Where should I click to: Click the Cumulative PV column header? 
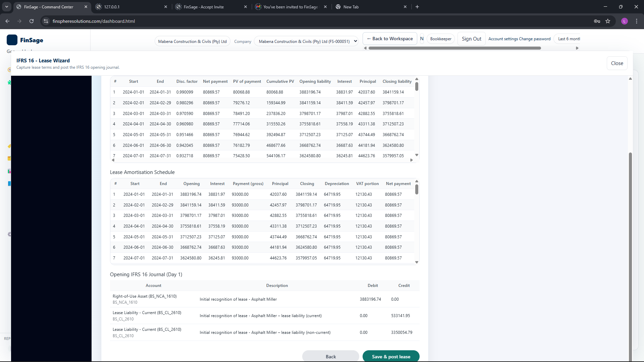coord(280,81)
